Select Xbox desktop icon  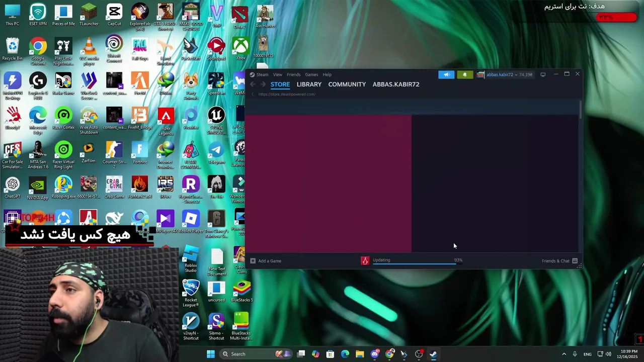[x=241, y=49]
